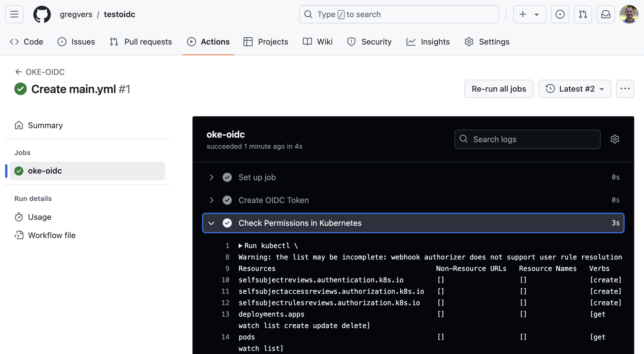Open the more options ellipsis menu
Screen dimensions: 644x354
[625, 89]
